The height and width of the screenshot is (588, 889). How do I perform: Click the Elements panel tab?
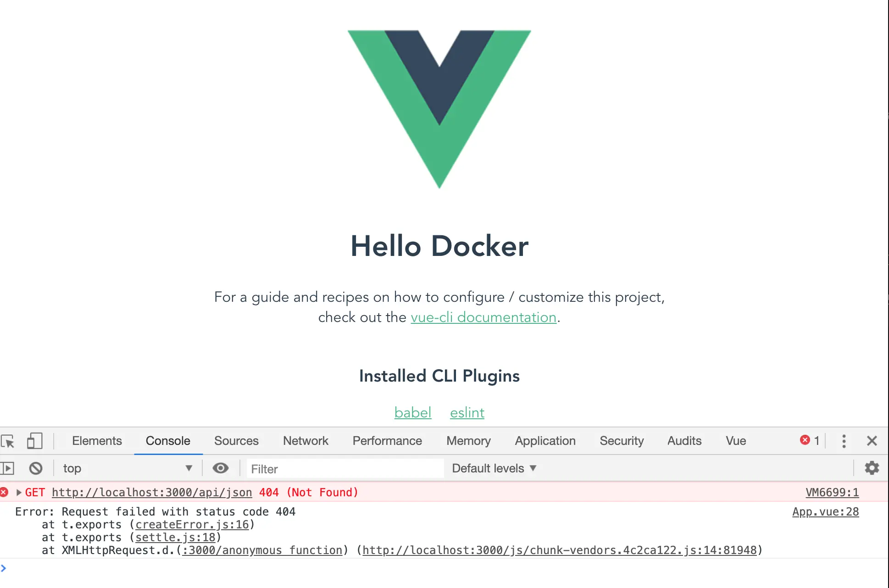(x=97, y=440)
